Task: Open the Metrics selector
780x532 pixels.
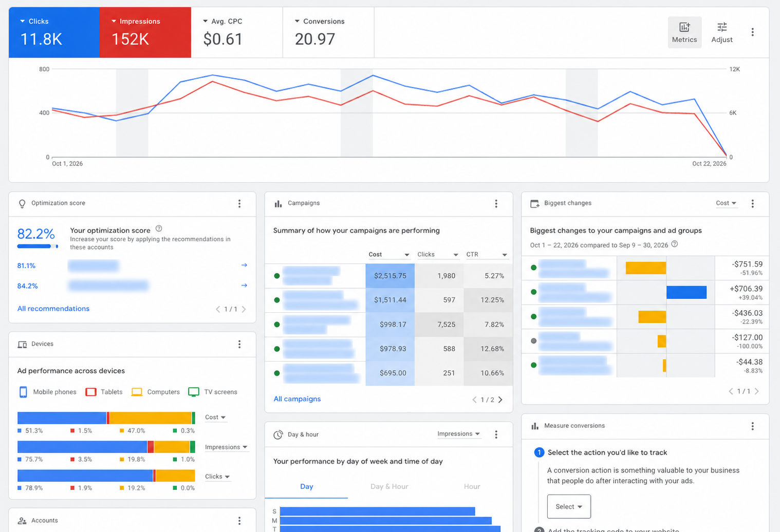Action: tap(684, 32)
